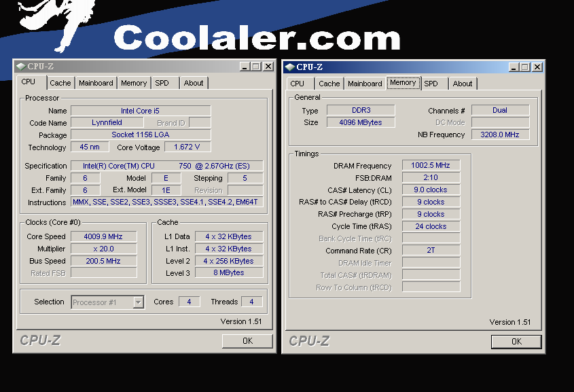The width and height of the screenshot is (574, 392).
Task: Click the Command Rate value '2T'
Action: coord(431,251)
